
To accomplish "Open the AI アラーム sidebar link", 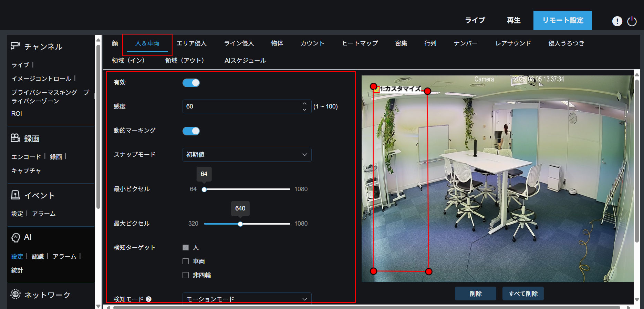I will 64,256.
